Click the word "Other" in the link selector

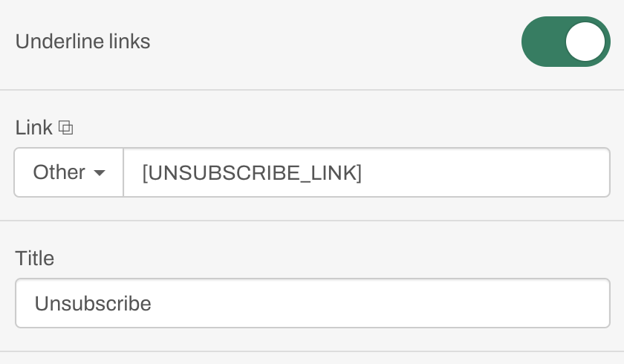(59, 172)
